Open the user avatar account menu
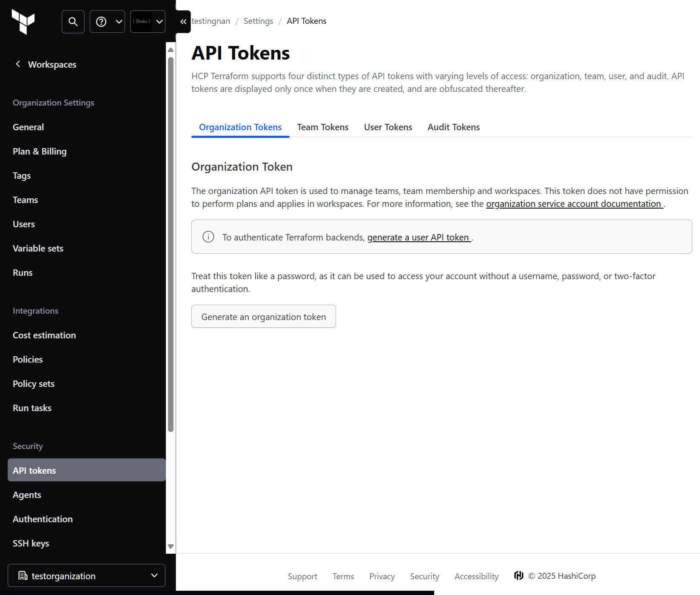The height and width of the screenshot is (595, 700). point(148,22)
